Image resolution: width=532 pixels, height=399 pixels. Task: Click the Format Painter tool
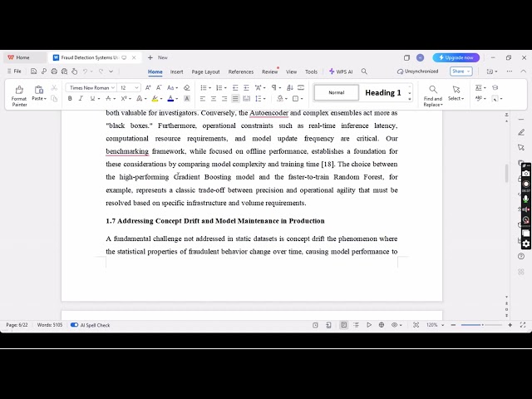[x=19, y=96]
